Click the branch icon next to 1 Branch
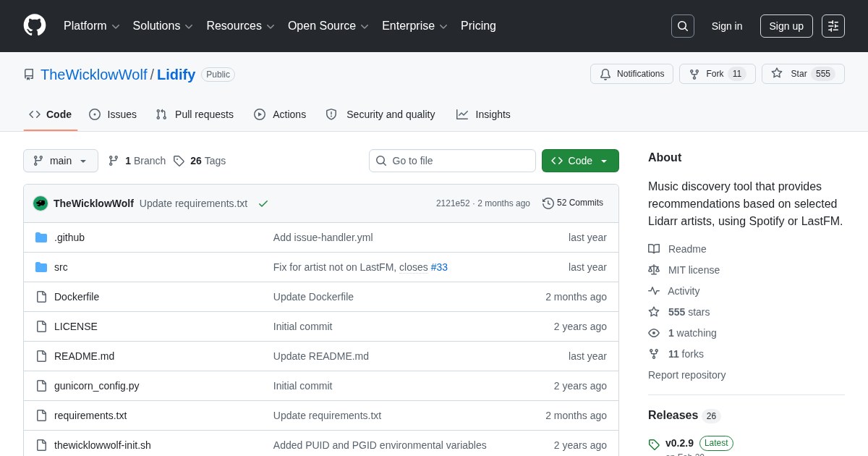 114,161
